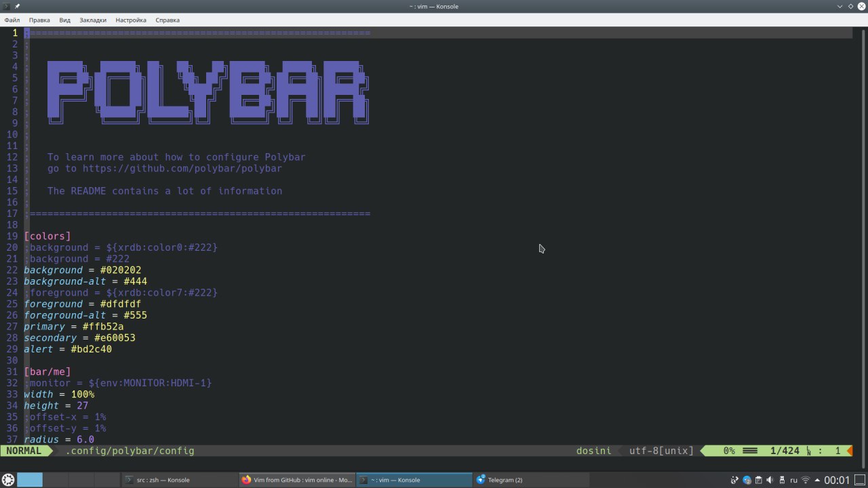868x488 pixels.
Task: Switch to the second virtual desktop in pager
Action: click(56, 480)
